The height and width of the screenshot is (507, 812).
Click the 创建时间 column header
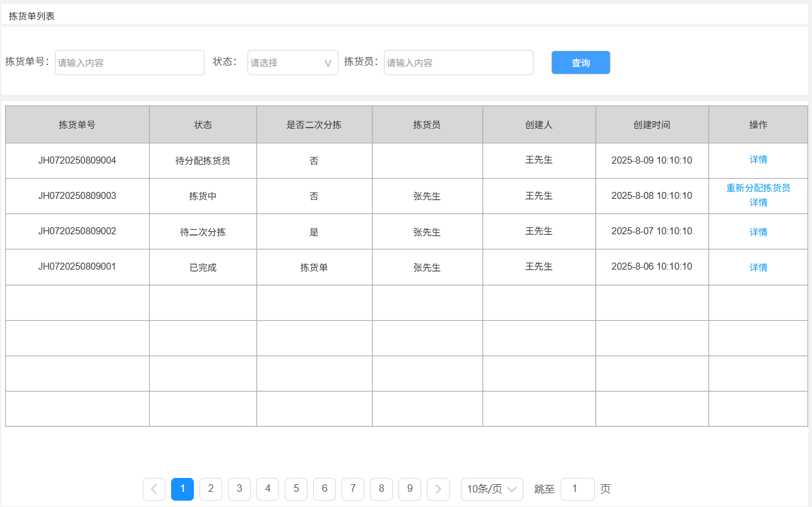[x=652, y=124]
